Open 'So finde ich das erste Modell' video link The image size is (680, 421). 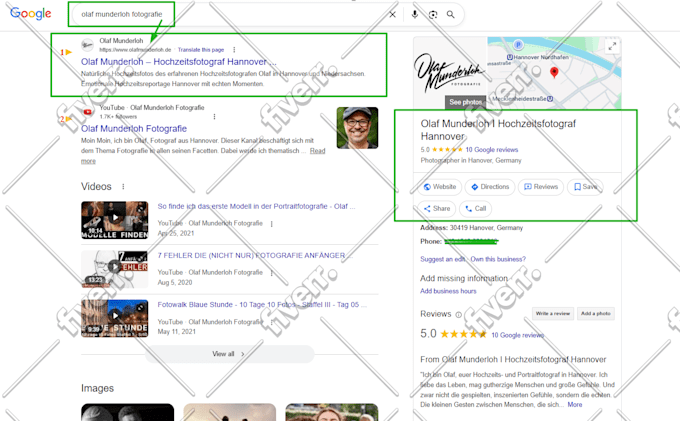pyautogui.click(x=256, y=206)
